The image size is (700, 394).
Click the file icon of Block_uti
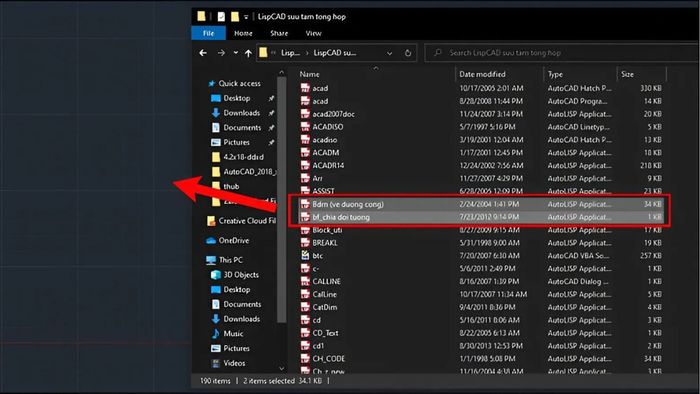coord(305,230)
